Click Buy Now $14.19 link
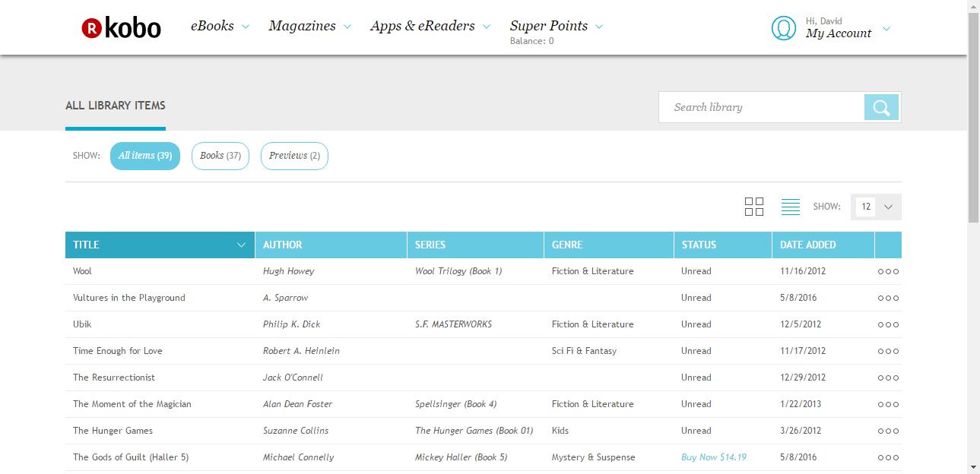 pyautogui.click(x=714, y=457)
